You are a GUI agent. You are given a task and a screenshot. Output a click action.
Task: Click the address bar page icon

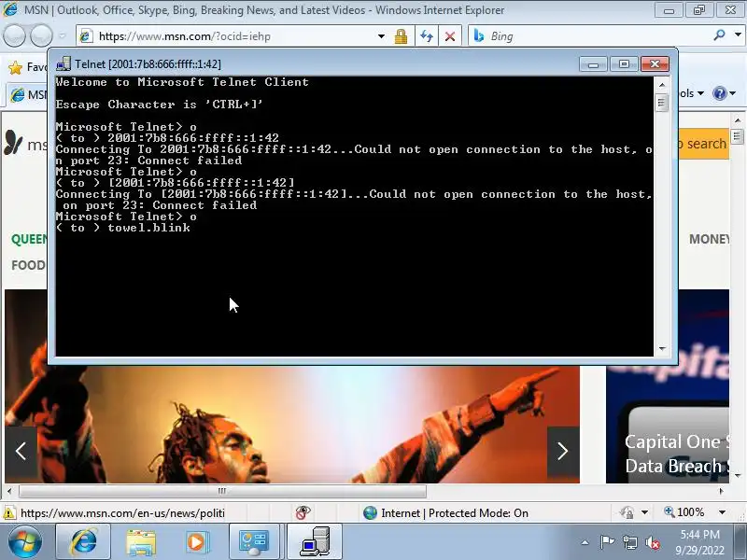[x=86, y=36]
